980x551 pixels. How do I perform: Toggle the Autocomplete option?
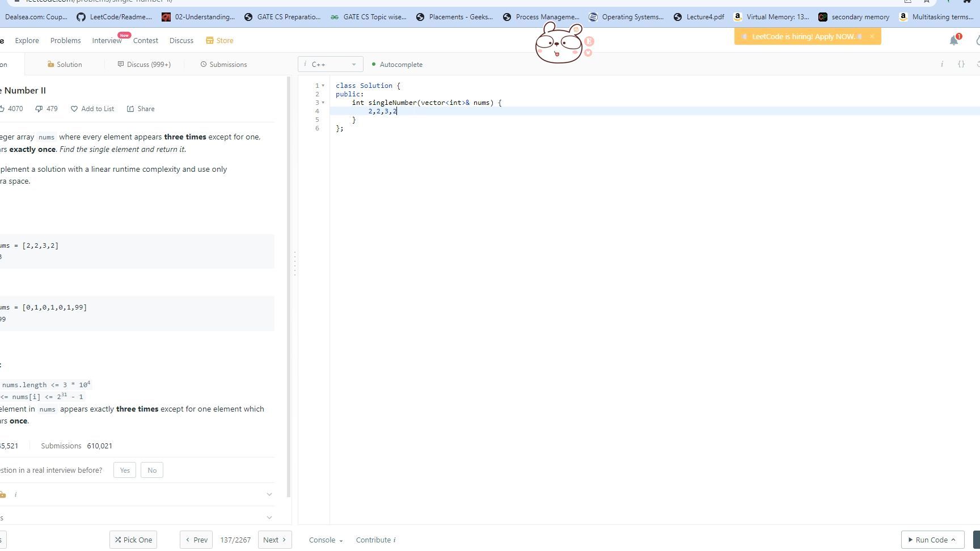click(397, 65)
